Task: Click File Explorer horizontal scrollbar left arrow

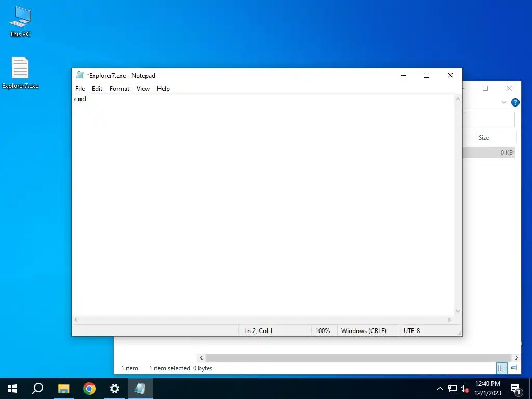Action: coord(201,357)
